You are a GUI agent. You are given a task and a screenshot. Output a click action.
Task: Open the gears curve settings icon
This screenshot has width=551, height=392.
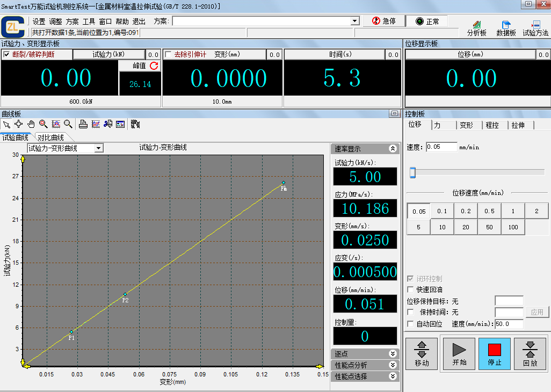135,124
